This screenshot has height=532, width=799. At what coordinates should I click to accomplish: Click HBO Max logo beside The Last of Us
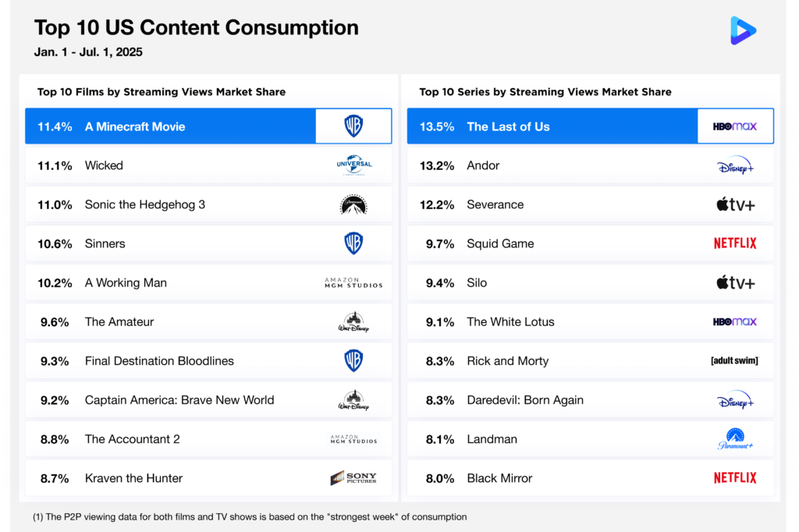pyautogui.click(x=735, y=126)
